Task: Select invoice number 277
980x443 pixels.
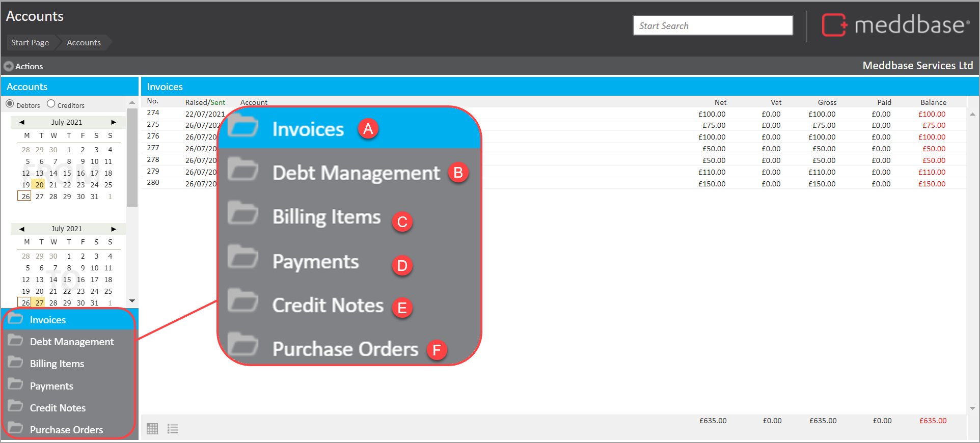Action: tap(153, 148)
